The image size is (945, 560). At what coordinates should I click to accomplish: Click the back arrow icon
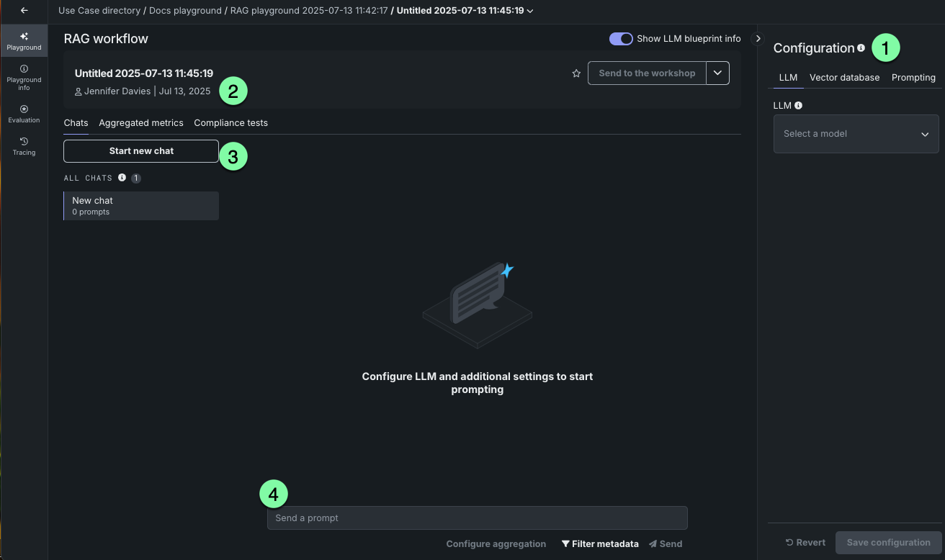(x=24, y=11)
